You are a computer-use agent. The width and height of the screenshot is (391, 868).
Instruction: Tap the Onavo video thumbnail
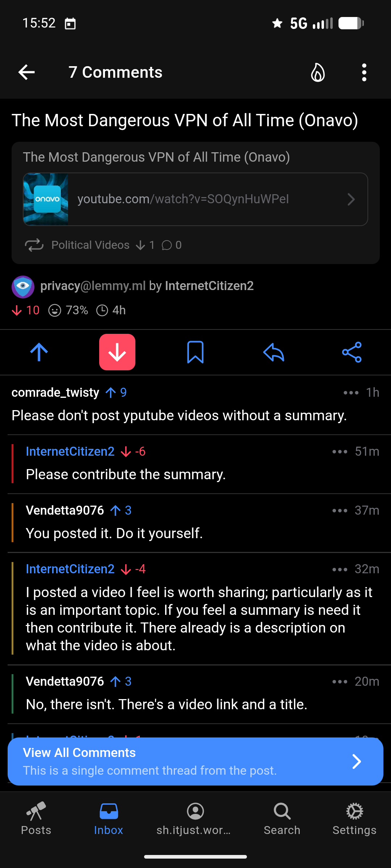[x=46, y=199]
